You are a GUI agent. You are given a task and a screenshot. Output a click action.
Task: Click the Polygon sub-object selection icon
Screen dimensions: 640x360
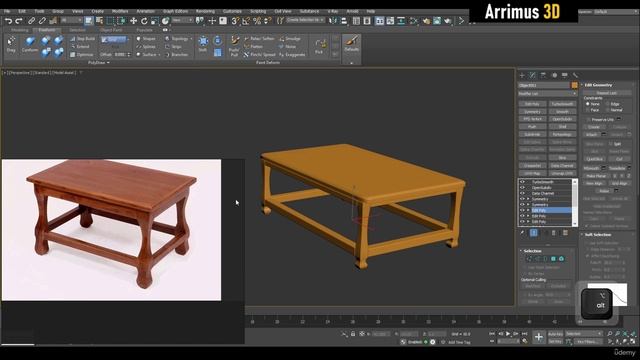point(553,259)
